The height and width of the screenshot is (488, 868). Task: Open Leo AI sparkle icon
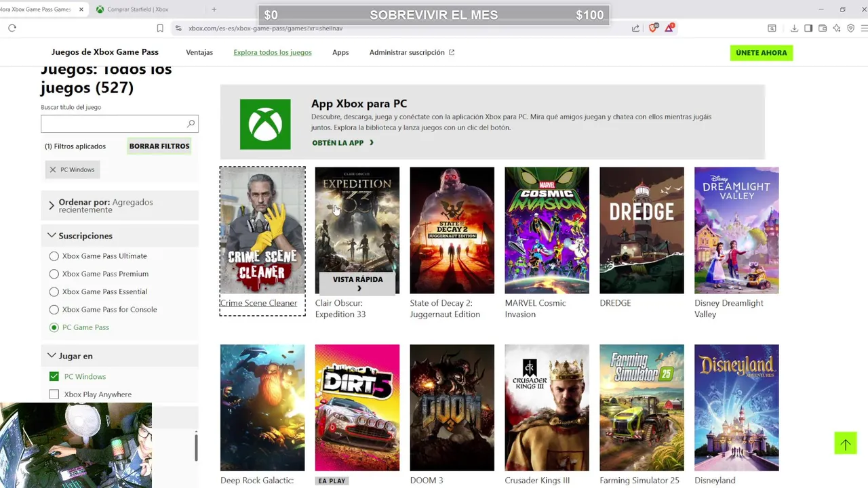point(837,28)
